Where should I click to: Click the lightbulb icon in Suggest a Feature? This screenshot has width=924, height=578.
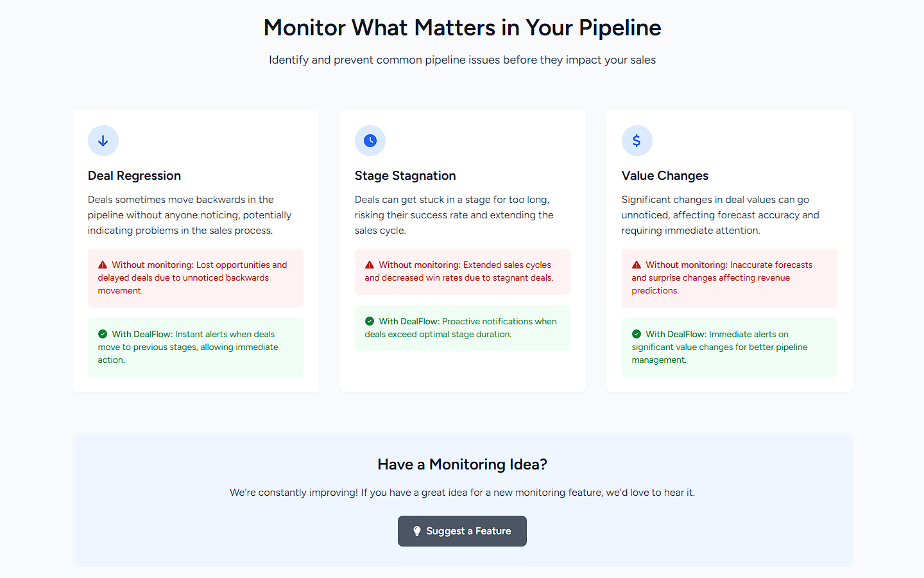coord(417,531)
